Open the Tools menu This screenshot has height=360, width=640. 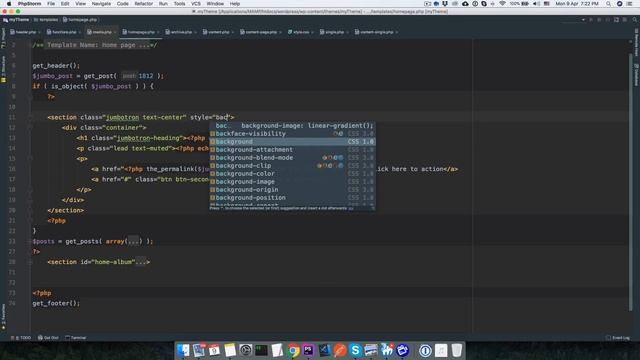(180, 4)
